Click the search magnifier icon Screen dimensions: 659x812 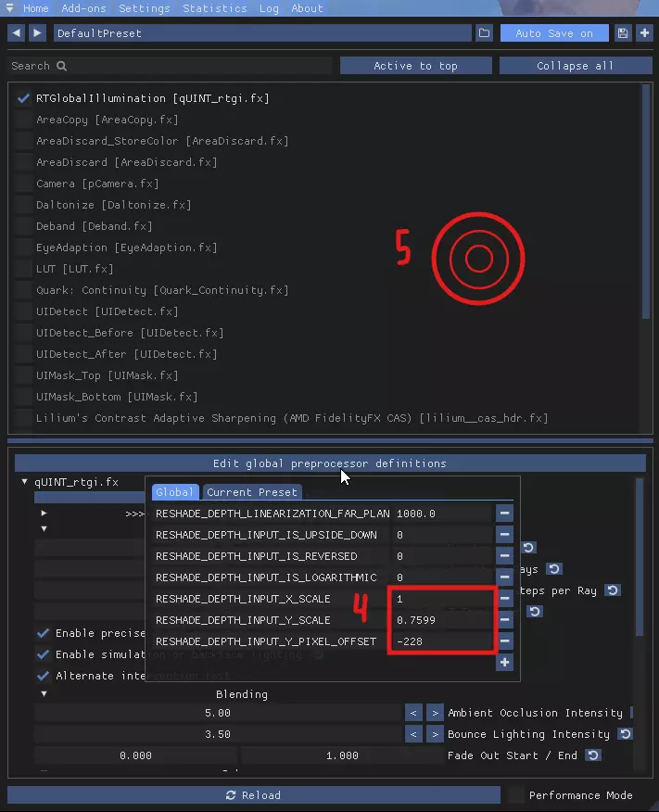(x=61, y=66)
